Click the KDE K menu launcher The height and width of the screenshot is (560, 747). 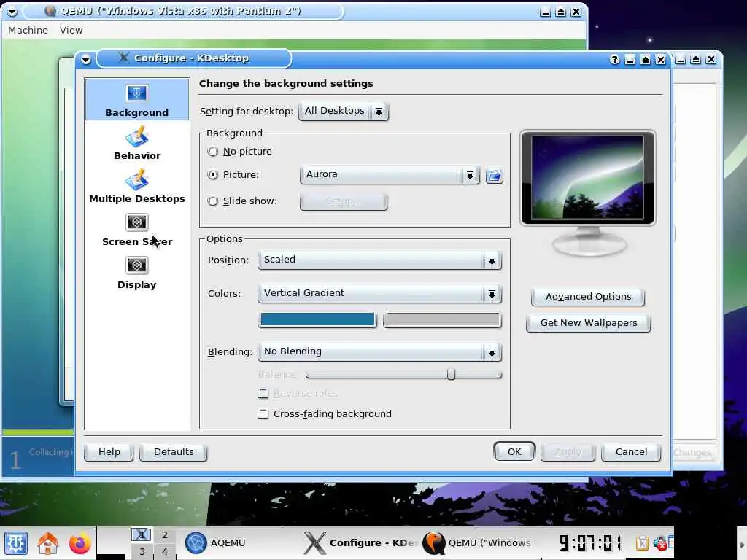(x=16, y=543)
